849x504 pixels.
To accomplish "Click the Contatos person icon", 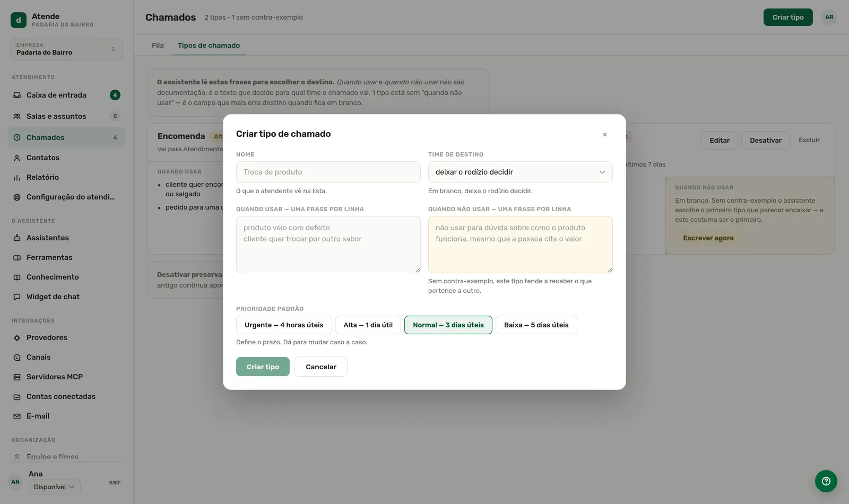I will tap(17, 158).
